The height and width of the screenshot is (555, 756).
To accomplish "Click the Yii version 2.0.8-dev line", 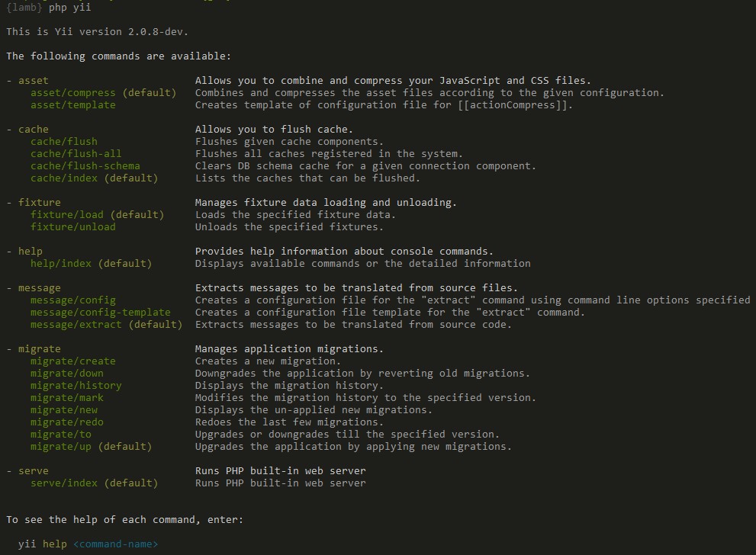I will pyautogui.click(x=97, y=32).
